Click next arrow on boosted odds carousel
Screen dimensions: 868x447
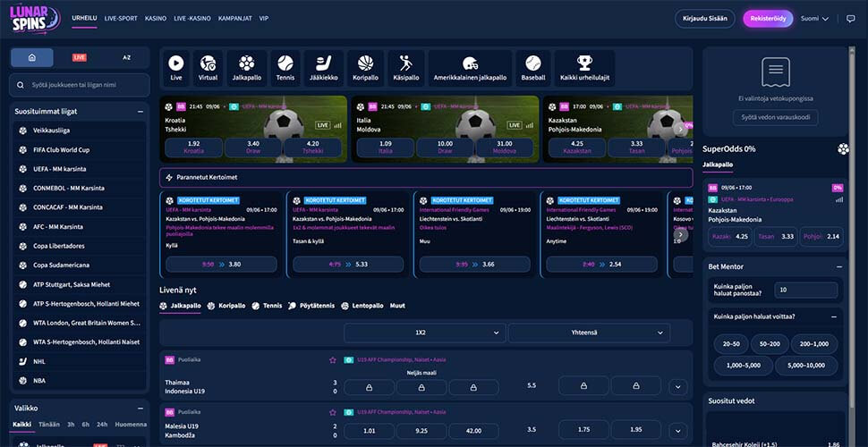click(x=680, y=234)
